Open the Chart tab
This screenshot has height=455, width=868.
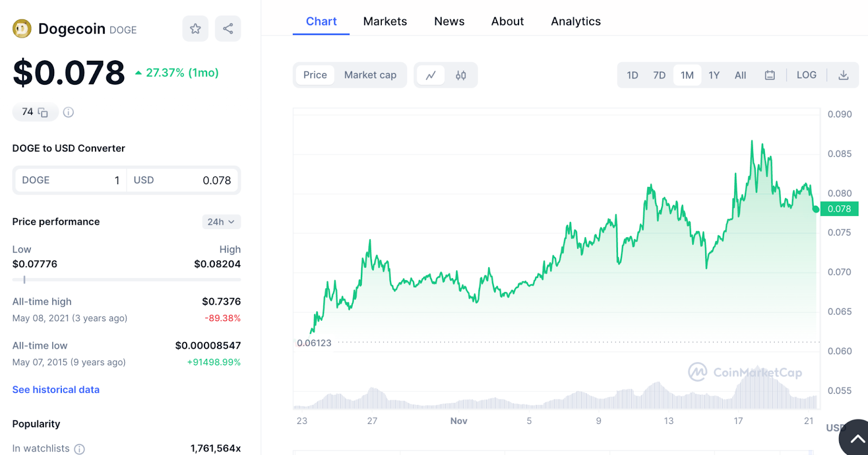pos(321,22)
